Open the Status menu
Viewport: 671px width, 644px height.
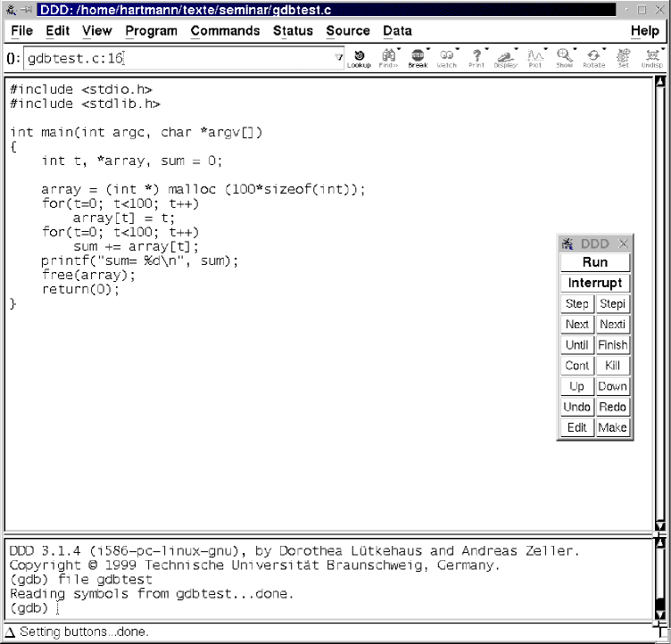293,31
